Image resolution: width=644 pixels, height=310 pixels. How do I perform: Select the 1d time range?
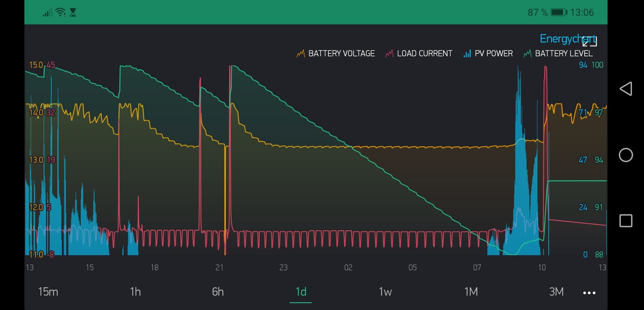pos(301,292)
